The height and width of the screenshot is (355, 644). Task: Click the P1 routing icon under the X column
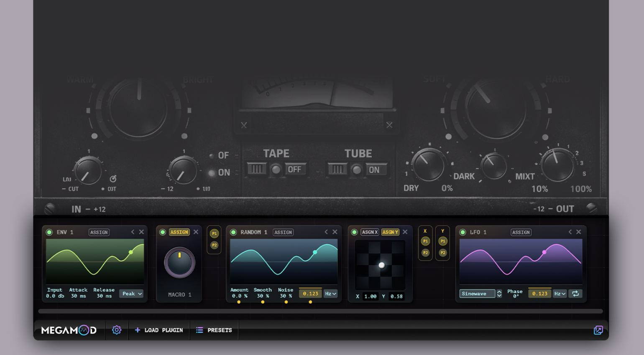coord(425,241)
